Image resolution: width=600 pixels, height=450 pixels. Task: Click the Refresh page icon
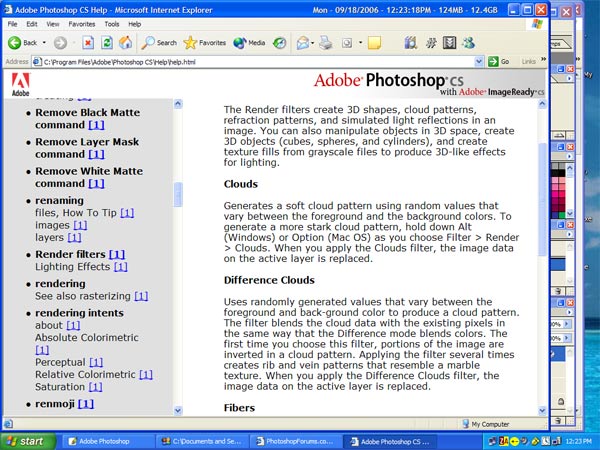[x=107, y=43]
